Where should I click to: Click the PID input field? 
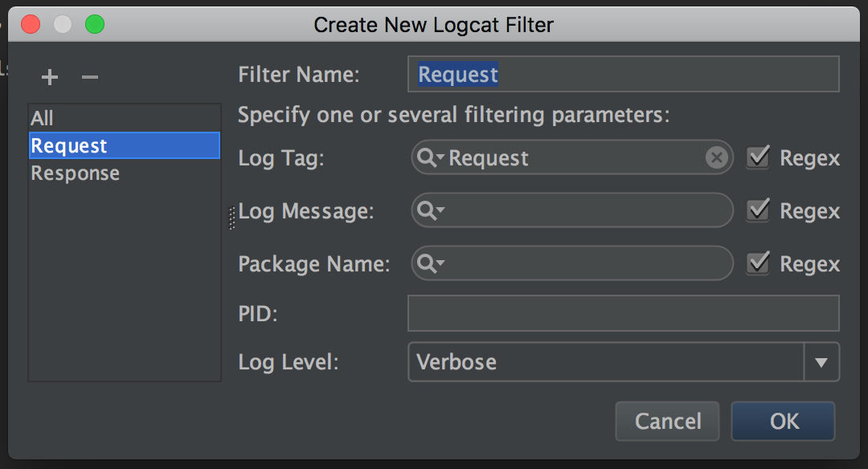623,313
